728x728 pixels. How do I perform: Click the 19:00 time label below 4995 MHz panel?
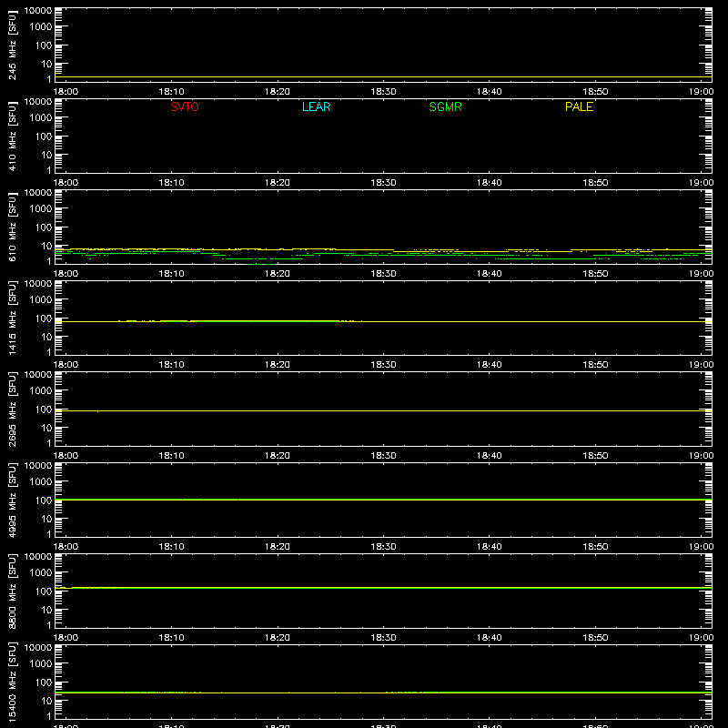701,547
